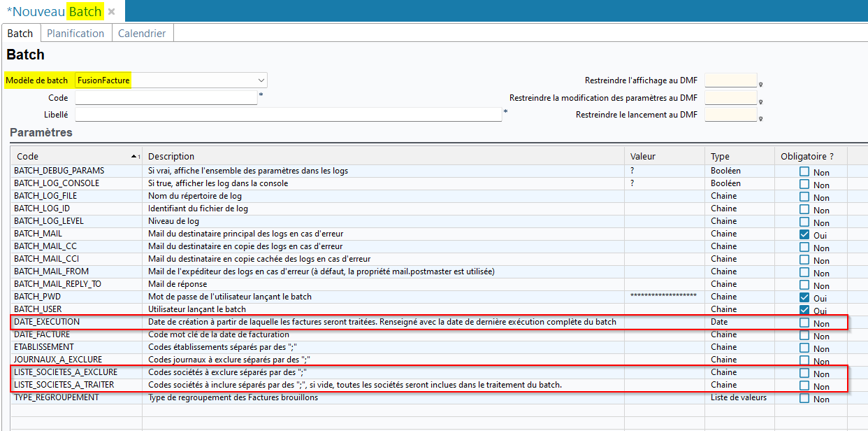868x431 pixels.
Task: Enable Obligatoire for JOURNAUX_A_EXCLURE
Action: tap(804, 360)
